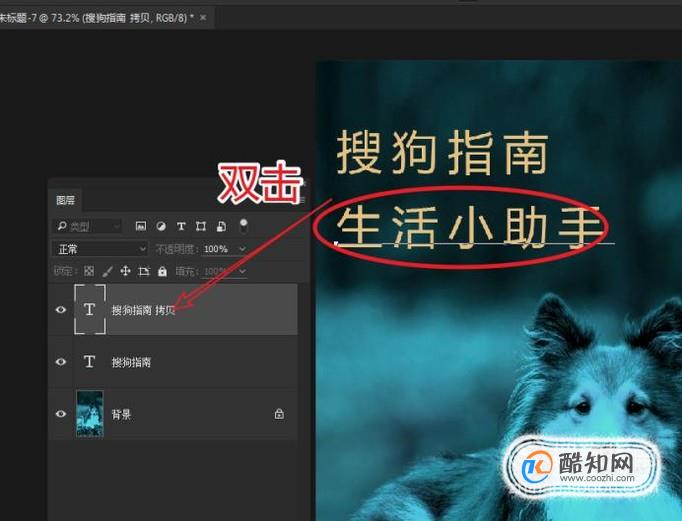
Task: Click the 背景 layer image thumbnail
Action: [90, 414]
